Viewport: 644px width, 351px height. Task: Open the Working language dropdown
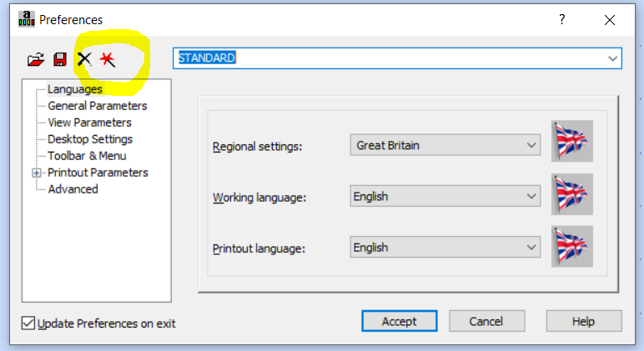coord(445,197)
